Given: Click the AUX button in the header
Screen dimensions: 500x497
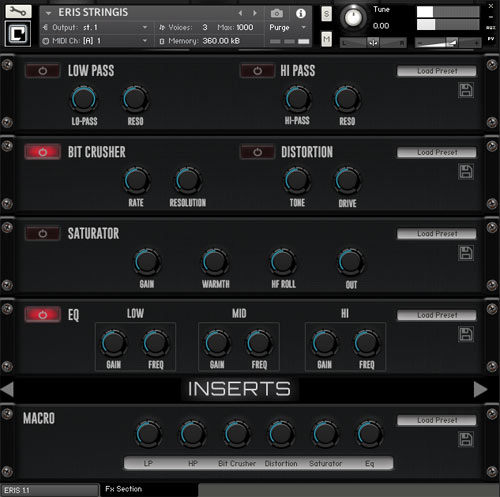Looking at the screenshot, I should [x=491, y=28].
